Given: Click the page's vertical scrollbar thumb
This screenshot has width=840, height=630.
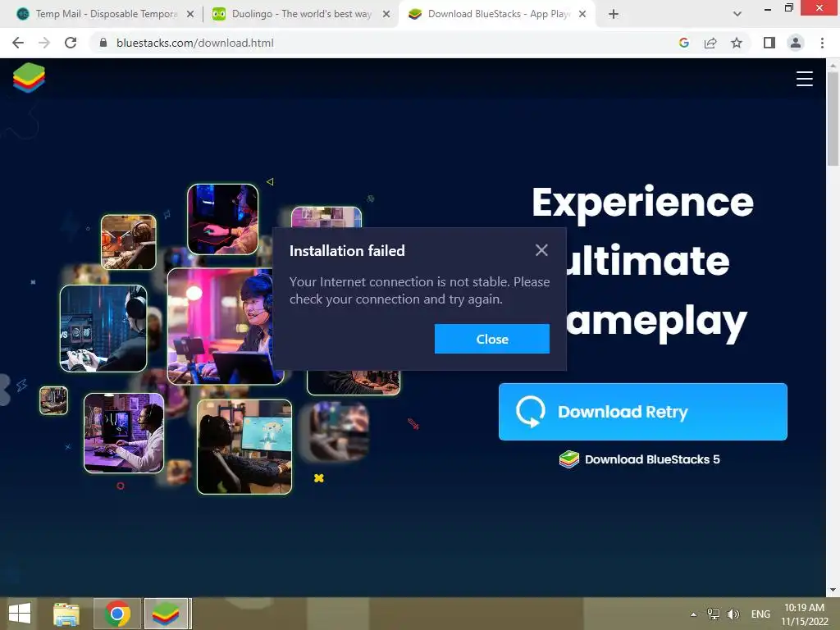Looking at the screenshot, I should (x=833, y=118).
